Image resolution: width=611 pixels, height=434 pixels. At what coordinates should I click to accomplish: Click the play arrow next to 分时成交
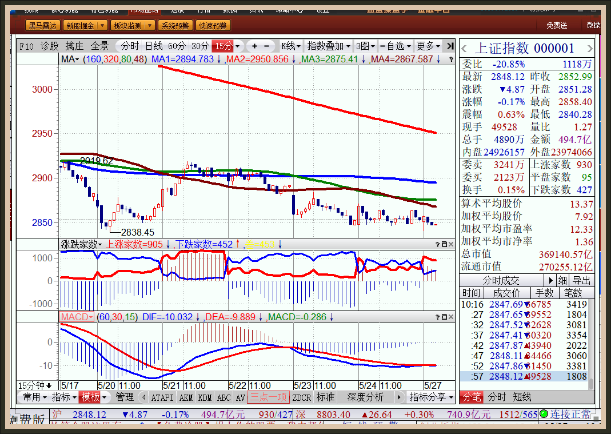551,281
